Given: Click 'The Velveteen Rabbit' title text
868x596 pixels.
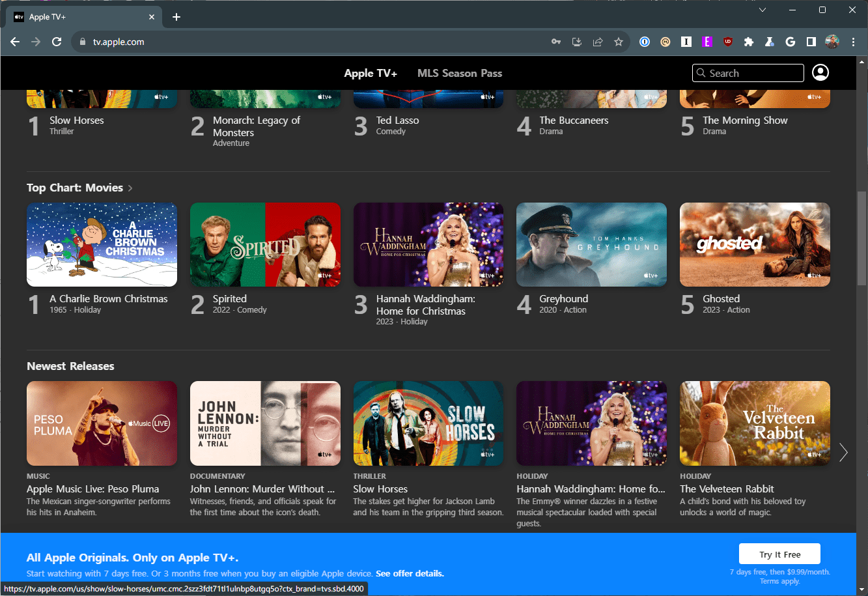Looking at the screenshot, I should click(727, 489).
